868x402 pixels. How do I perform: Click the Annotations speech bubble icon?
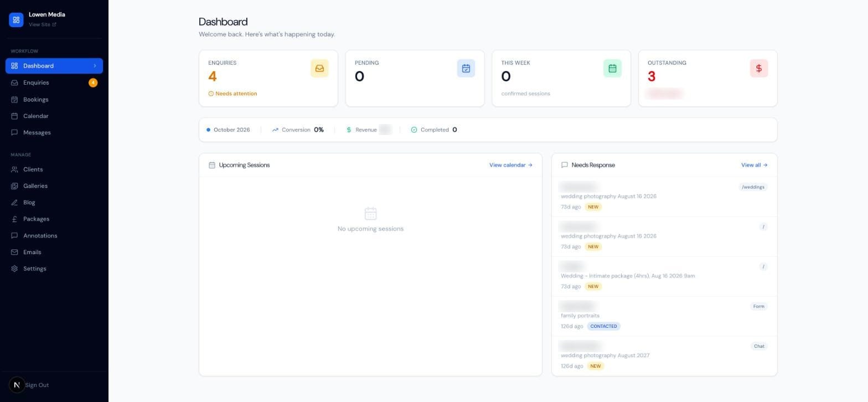click(14, 236)
